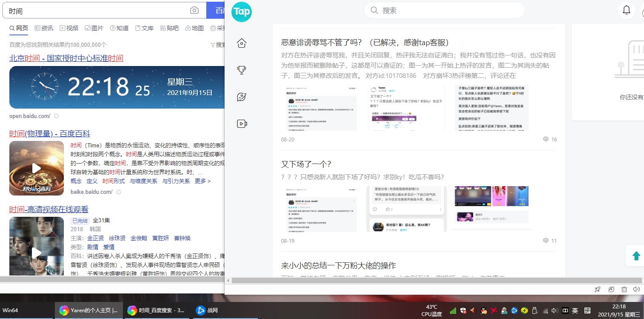The image size is (644, 319).
Task: Click the USB safely remove tray icon
Action: [x=535, y=310]
